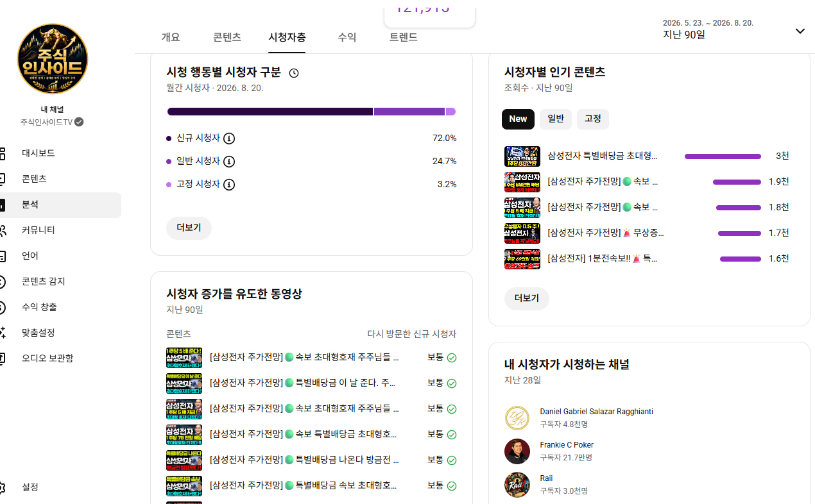The height and width of the screenshot is (504, 815).
Task: Open Frankie C Poker channel avatar
Action: [x=517, y=451]
